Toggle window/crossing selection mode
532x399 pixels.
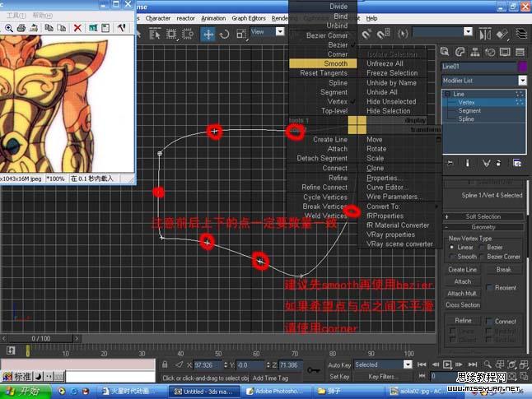click(188, 35)
